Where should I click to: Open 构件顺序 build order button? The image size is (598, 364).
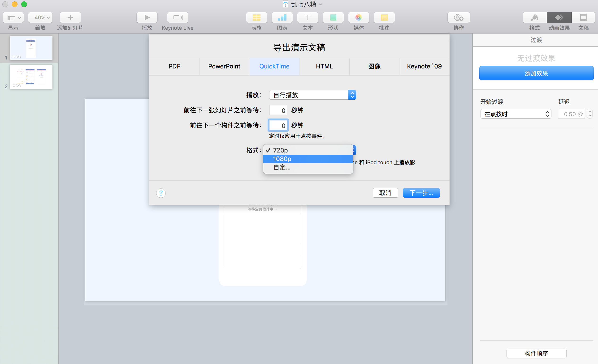(536, 353)
